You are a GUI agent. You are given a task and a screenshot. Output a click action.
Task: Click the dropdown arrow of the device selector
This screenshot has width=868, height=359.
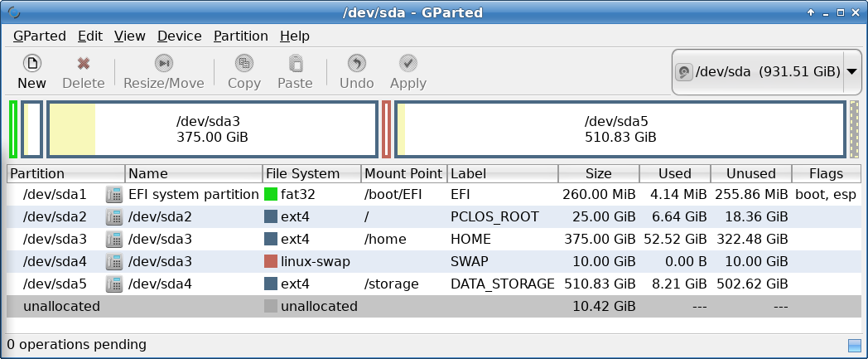pyautogui.click(x=852, y=72)
